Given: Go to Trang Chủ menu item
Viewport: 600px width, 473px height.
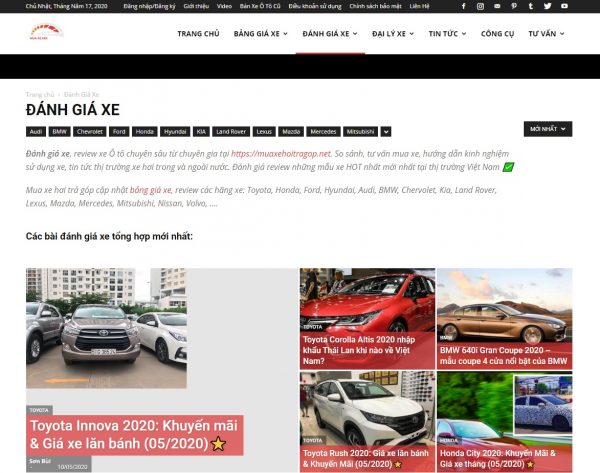Looking at the screenshot, I should pos(198,33).
